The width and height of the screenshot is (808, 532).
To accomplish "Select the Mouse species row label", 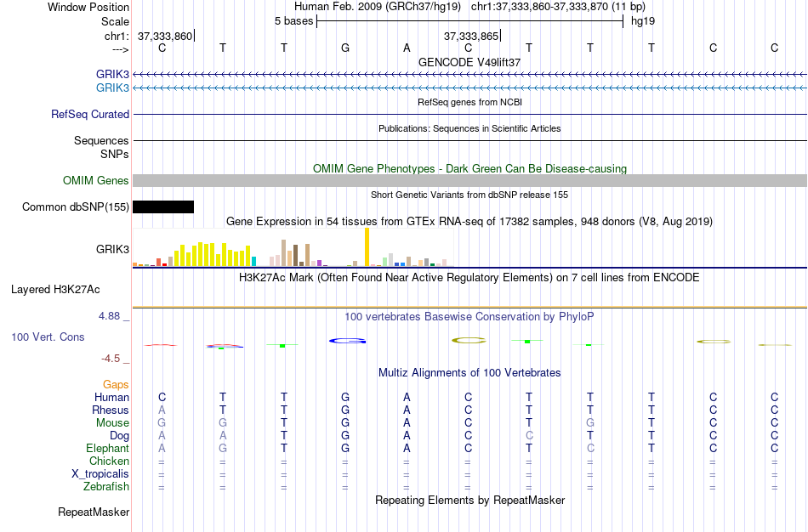I will click(x=112, y=423).
